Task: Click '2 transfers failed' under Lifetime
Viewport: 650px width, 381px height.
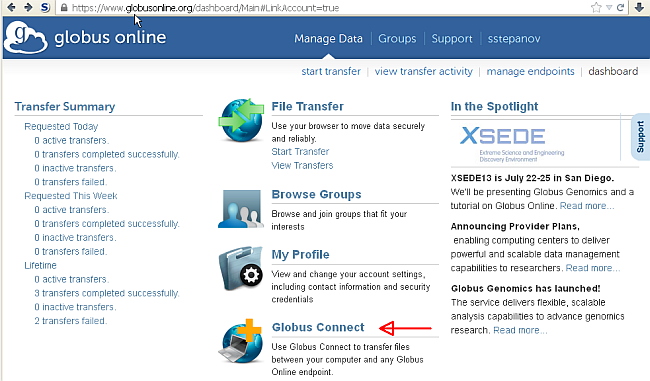Action: coord(70,321)
